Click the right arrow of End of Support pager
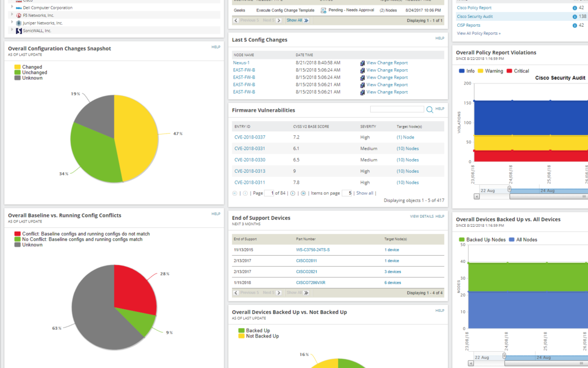588x368 pixels. coord(279,293)
